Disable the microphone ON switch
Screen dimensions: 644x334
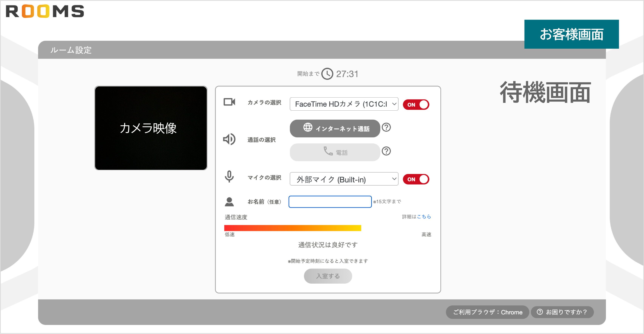[x=416, y=179]
